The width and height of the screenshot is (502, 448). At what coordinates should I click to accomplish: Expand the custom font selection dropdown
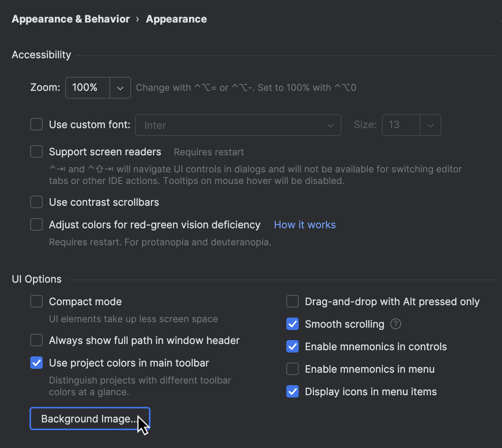[330, 125]
